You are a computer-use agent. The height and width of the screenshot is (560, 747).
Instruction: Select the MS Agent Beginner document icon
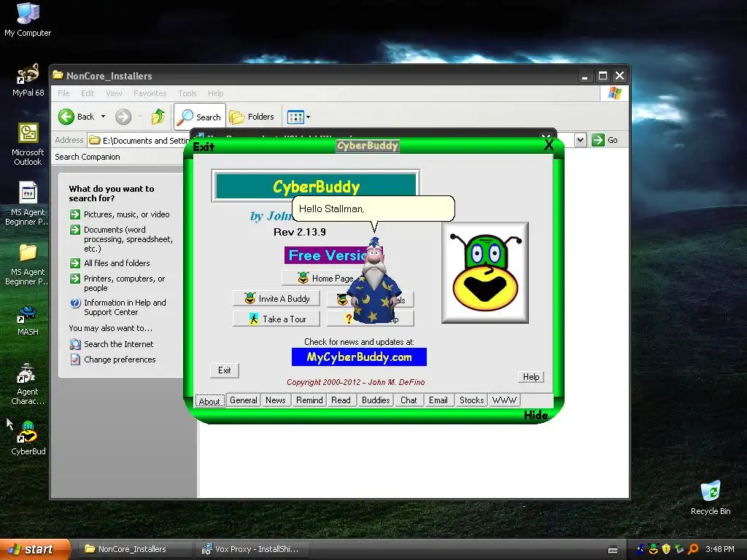28,204
